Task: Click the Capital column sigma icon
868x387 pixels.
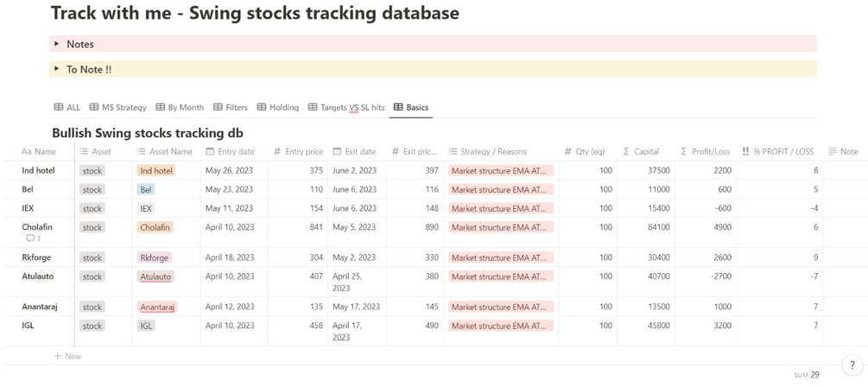Action: (x=626, y=152)
